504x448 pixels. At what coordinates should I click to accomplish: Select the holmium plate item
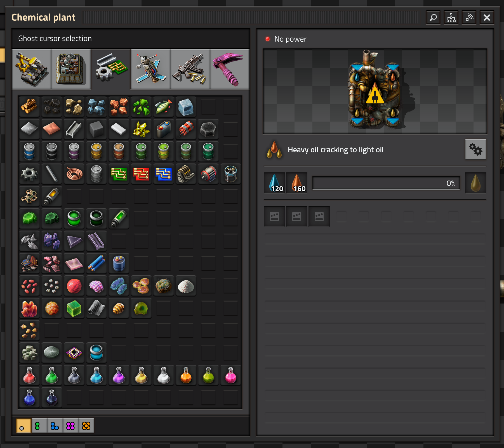pos(74,263)
